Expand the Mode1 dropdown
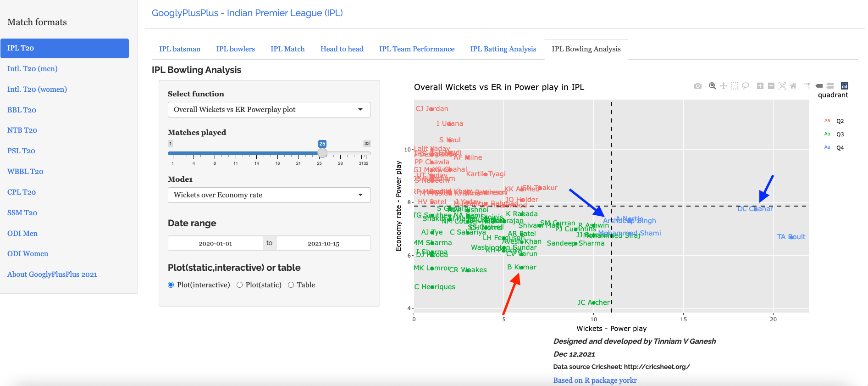 click(269, 195)
